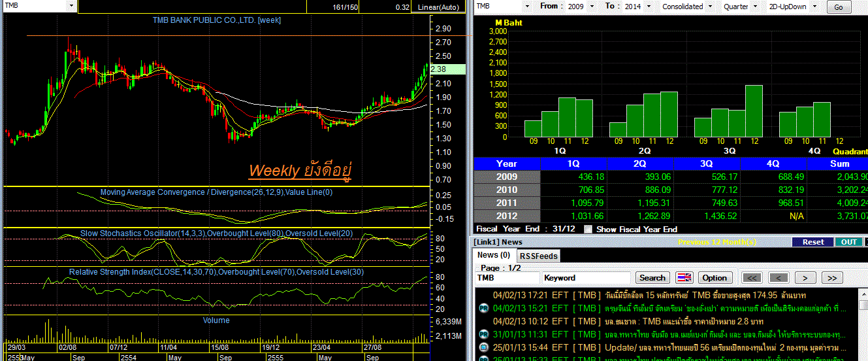Open the TMB symbol dropdown above the chart

[x=71, y=5]
